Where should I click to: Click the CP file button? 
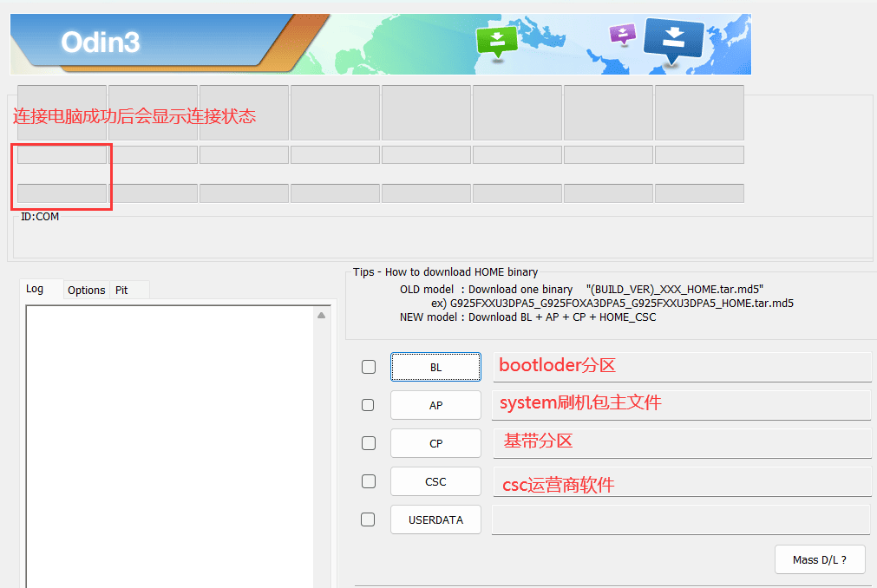(435, 443)
